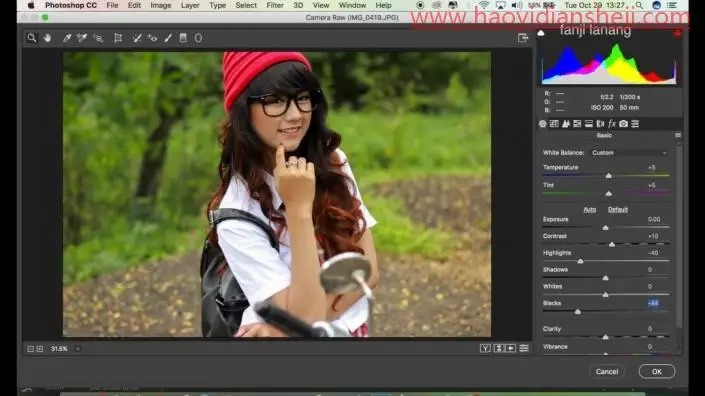
Task: Choose the Spot Removal tool
Action: click(x=137, y=38)
